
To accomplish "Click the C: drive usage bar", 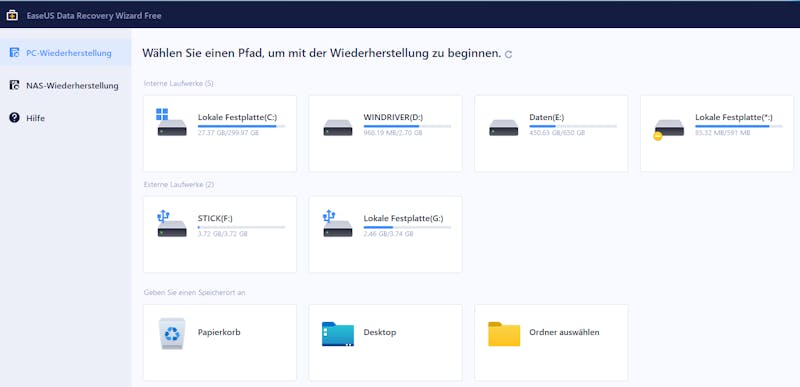I will (241, 126).
